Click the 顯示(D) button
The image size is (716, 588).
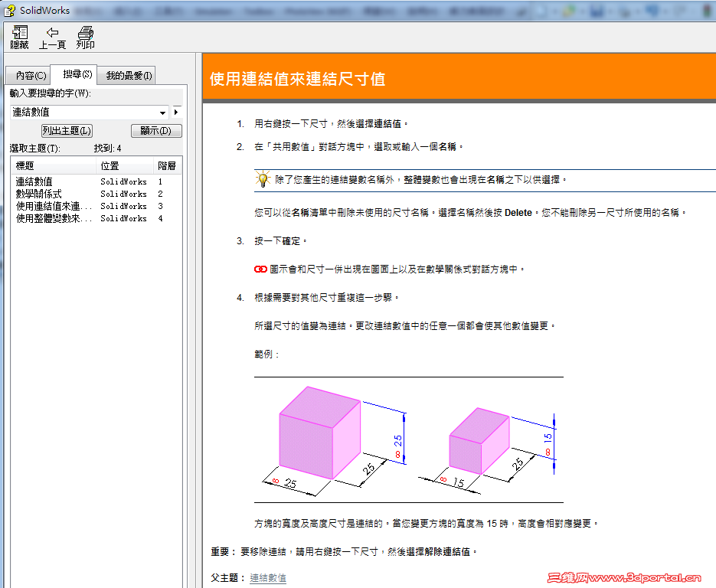pyautogui.click(x=156, y=131)
